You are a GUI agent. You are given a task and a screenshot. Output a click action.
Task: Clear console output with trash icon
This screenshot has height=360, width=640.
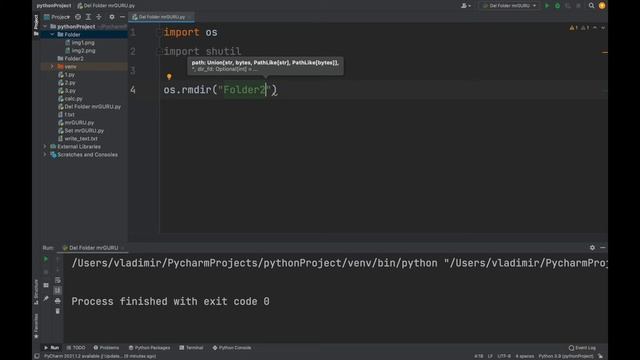(58, 311)
